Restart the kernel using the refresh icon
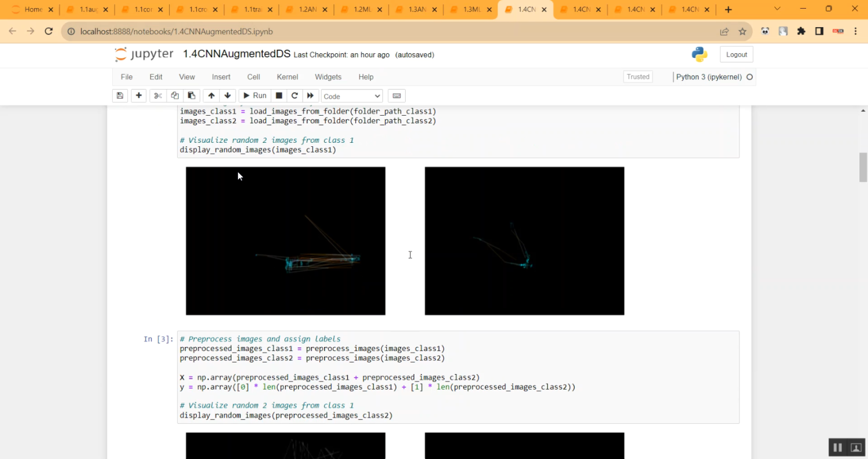868x459 pixels. point(295,95)
